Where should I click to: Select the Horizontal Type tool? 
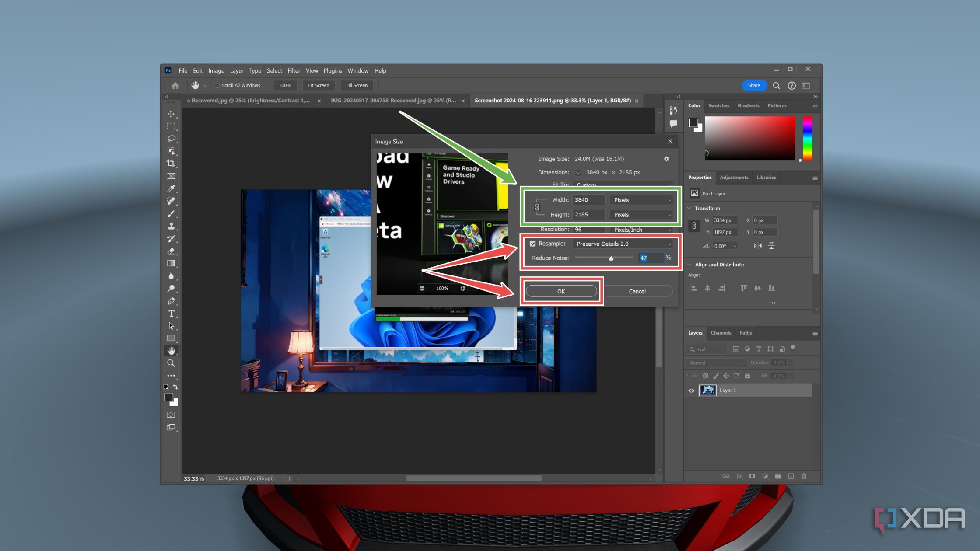point(171,314)
